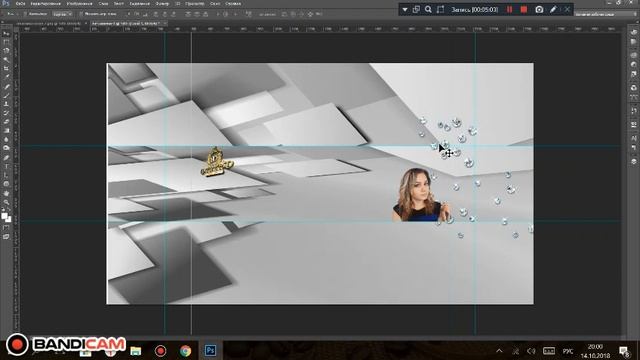The image size is (640, 360).
Task: Toggle Quick Mask mode in the toolbox
Action: pos(6,228)
